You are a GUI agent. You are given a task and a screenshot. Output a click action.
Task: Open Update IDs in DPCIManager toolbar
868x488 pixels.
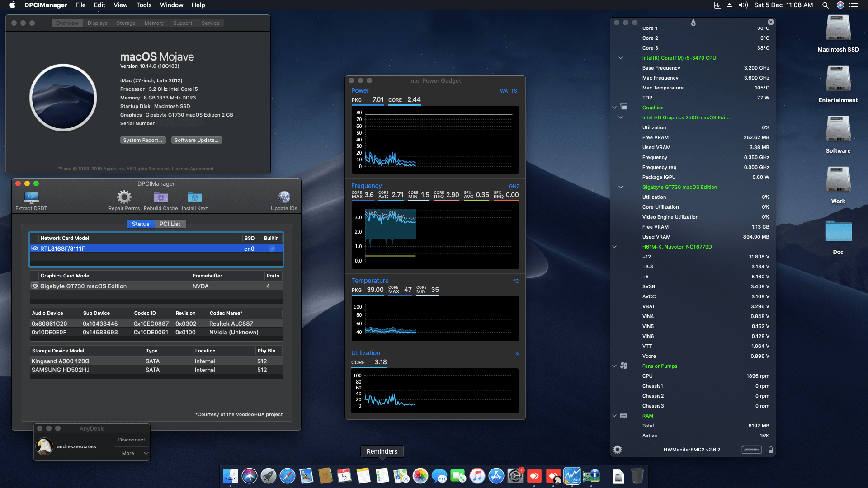284,197
